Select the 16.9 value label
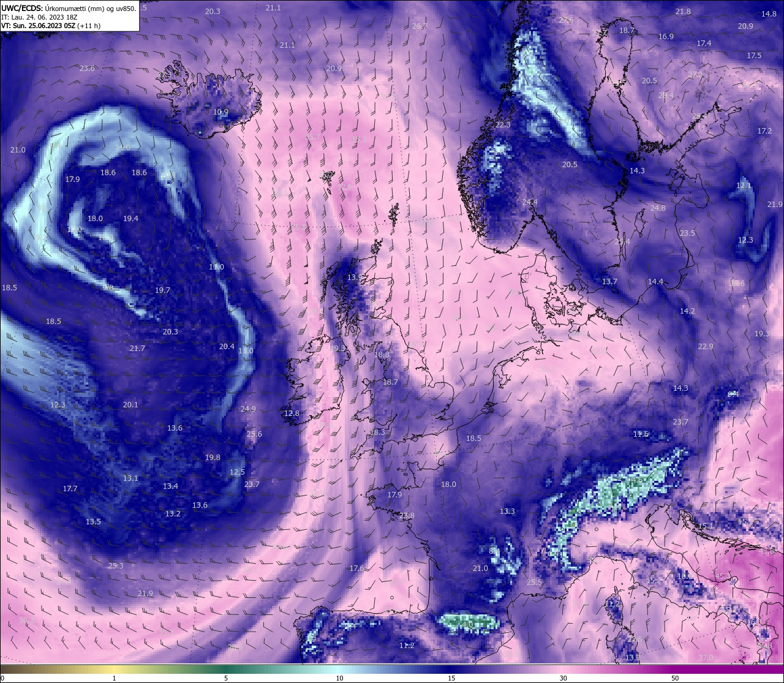This screenshot has width=784, height=683. coord(666,37)
